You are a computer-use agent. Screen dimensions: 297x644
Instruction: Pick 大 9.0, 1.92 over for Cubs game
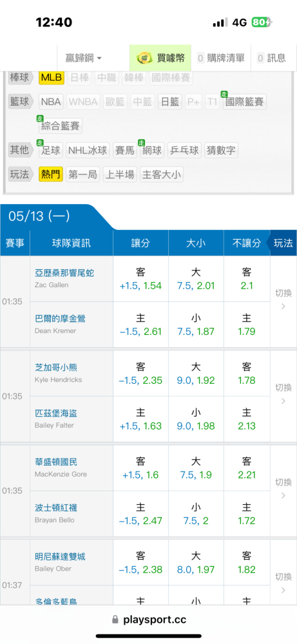(196, 374)
